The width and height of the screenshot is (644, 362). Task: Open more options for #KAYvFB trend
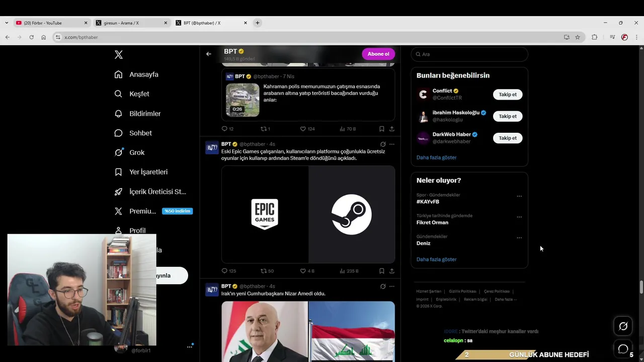[519, 196]
